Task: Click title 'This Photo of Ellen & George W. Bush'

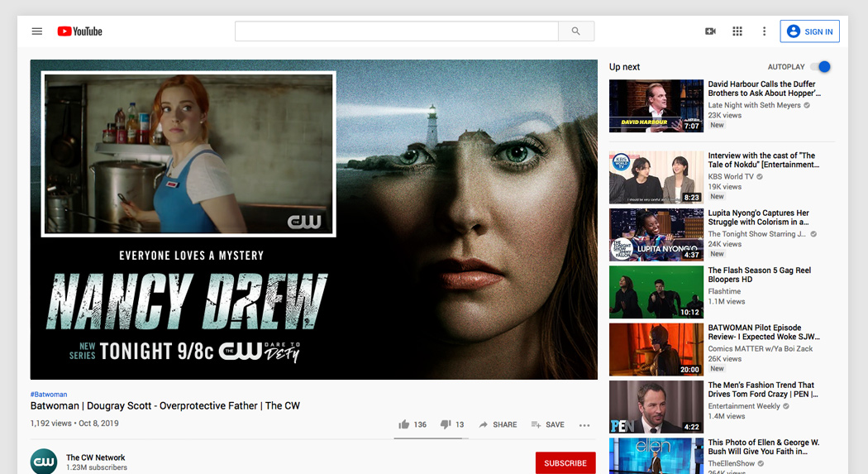Action: point(763,447)
